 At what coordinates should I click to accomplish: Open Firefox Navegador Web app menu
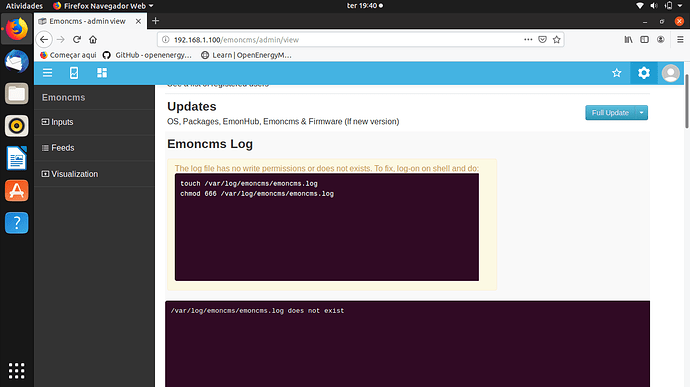point(103,6)
